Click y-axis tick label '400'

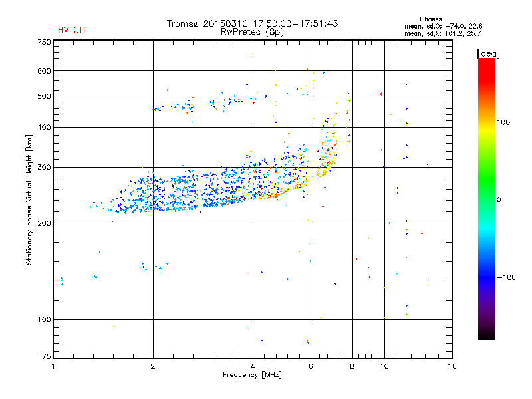point(44,127)
